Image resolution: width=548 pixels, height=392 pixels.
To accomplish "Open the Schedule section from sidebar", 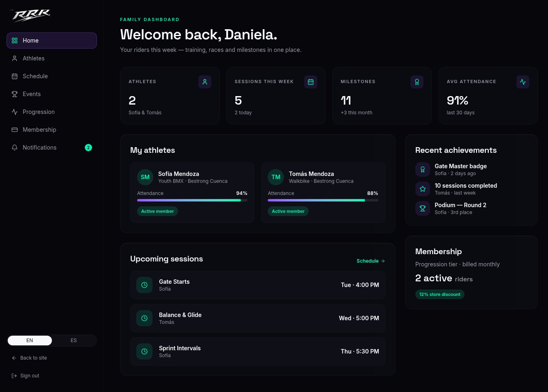I will (52, 76).
